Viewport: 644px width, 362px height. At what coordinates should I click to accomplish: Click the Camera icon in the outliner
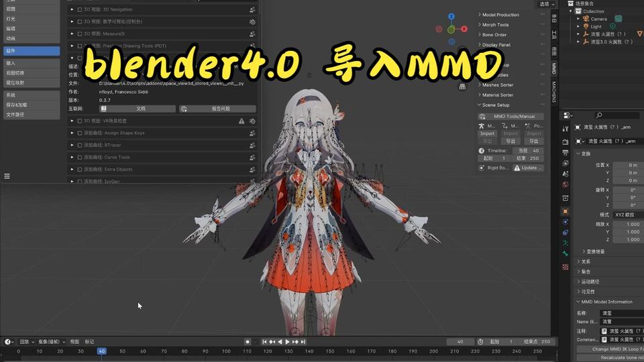(x=586, y=19)
